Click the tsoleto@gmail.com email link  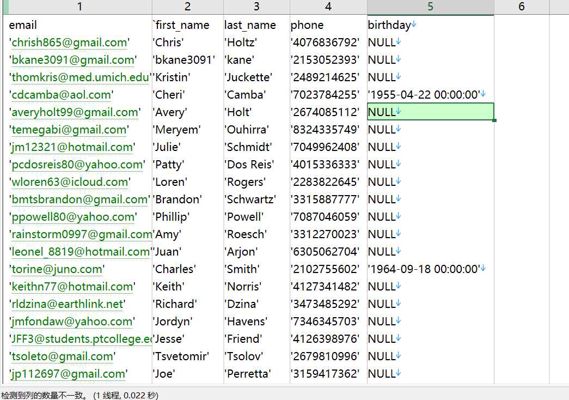pyautogui.click(x=62, y=356)
